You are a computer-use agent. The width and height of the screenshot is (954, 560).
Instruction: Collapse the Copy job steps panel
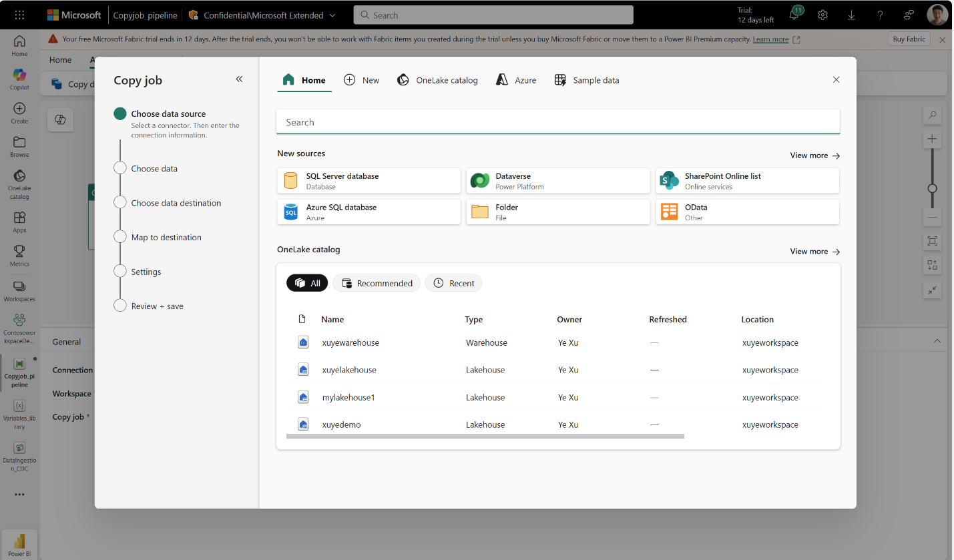[239, 79]
